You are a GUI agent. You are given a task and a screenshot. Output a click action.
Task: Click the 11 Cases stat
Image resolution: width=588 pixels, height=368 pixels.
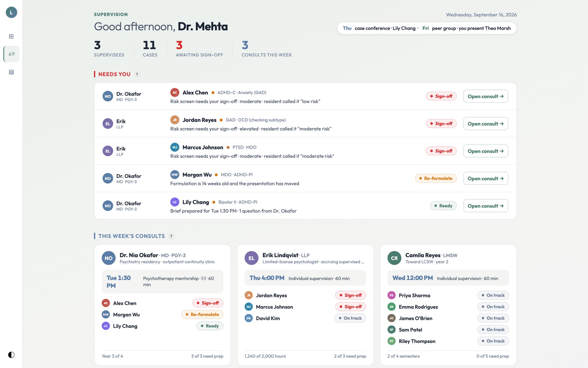[150, 49]
